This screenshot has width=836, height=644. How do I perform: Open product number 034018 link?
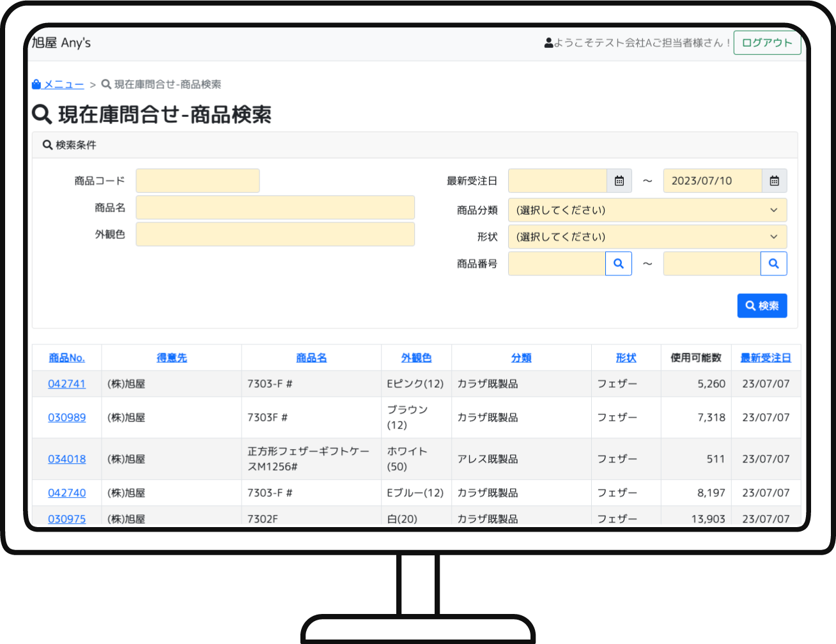click(x=66, y=459)
